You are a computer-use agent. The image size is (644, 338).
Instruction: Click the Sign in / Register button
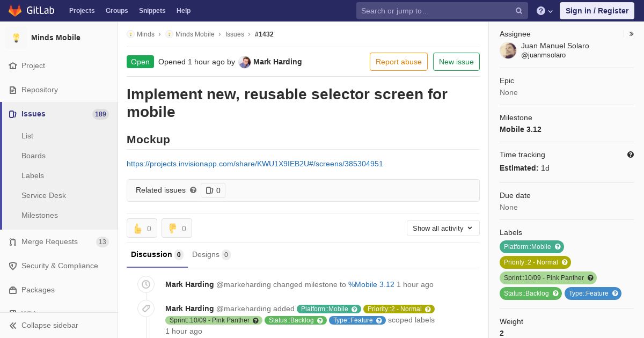coord(597,11)
